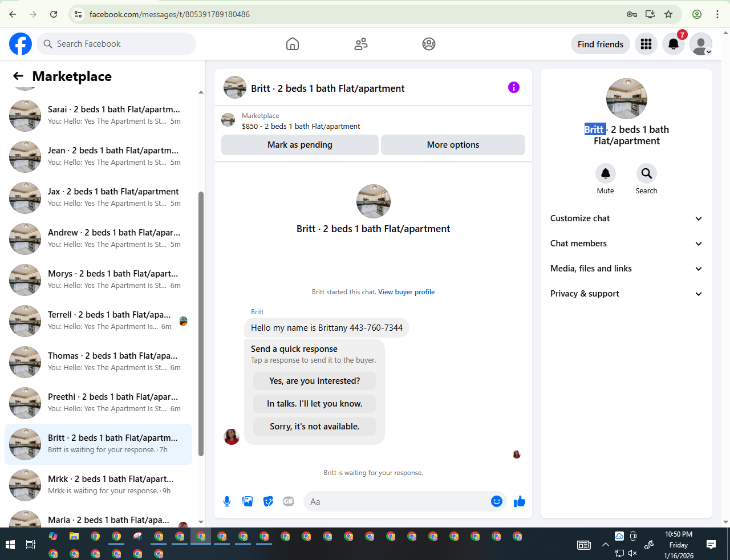Open Jax's conversation in the list
Viewport: 730px width, 560px height.
click(x=98, y=197)
